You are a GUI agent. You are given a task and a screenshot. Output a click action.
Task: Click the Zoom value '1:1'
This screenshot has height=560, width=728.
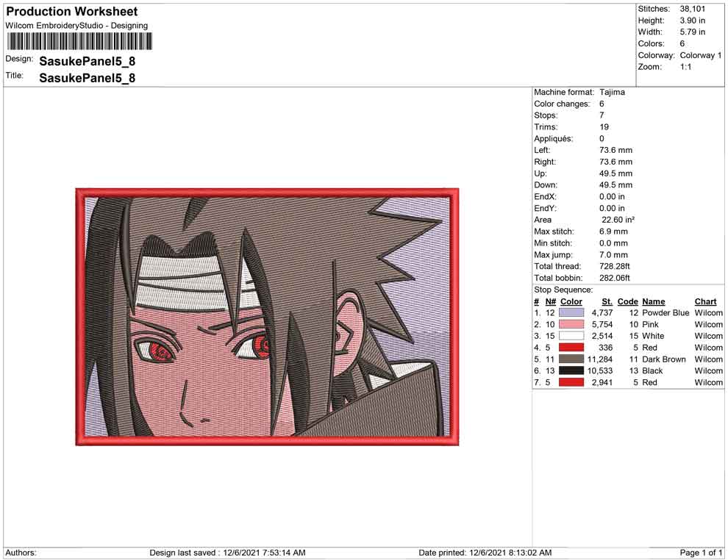coord(686,67)
